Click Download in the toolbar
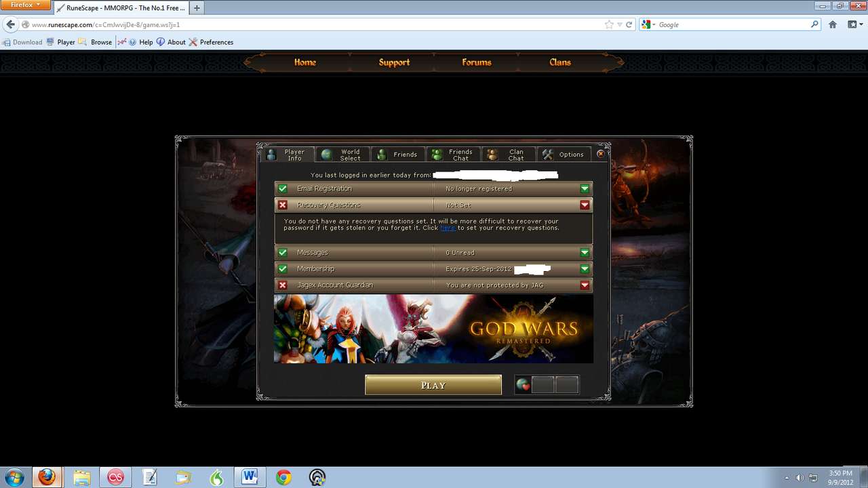The width and height of the screenshot is (868, 488). [22, 42]
